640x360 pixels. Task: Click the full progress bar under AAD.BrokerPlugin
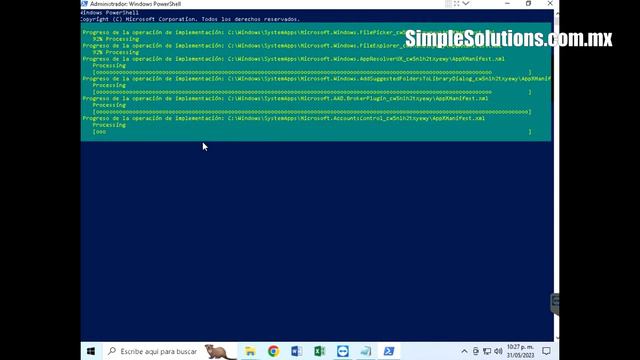click(312, 112)
